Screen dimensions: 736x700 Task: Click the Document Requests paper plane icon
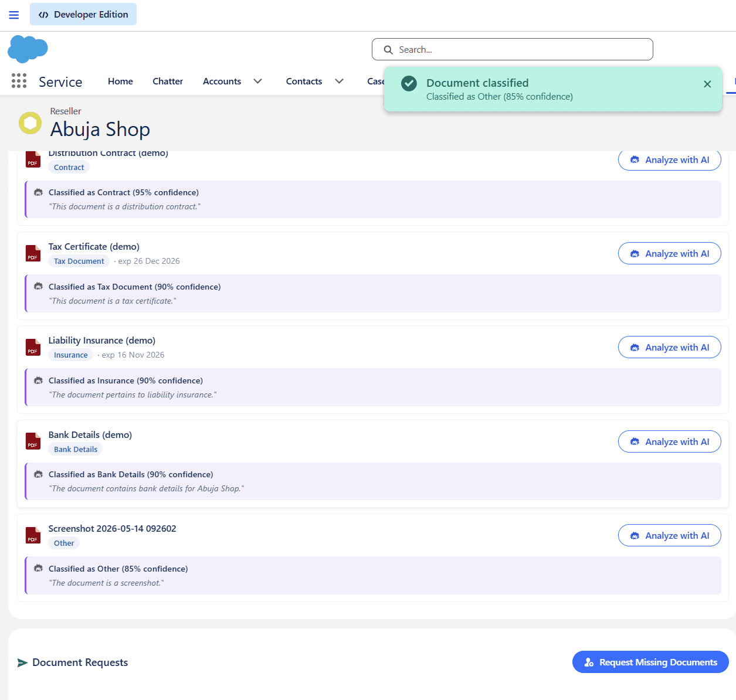coord(22,662)
